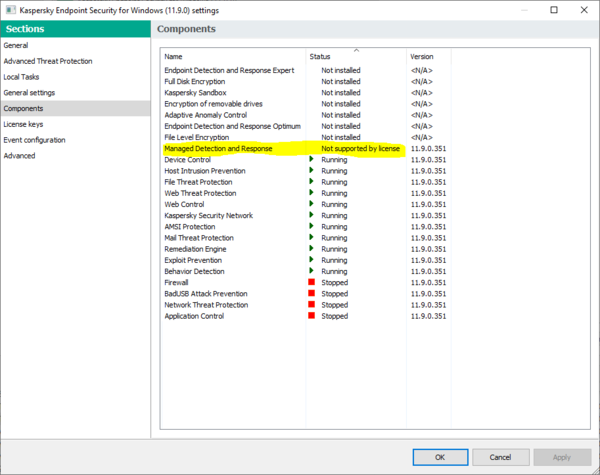Click the Not installed status for Full Disk Encryption

click(x=341, y=82)
